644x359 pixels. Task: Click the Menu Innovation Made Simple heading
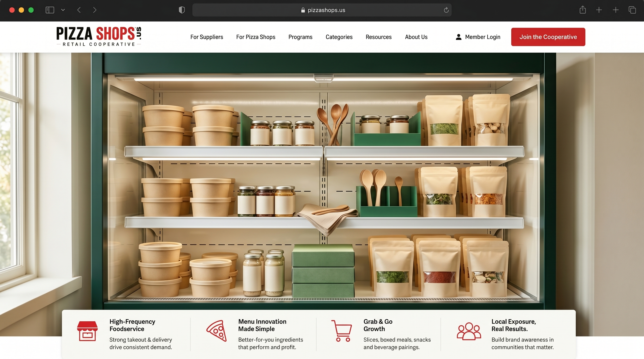(x=262, y=325)
